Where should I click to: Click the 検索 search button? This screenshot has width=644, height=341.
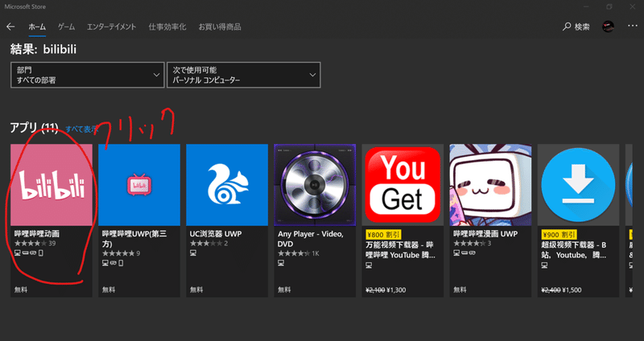click(576, 27)
